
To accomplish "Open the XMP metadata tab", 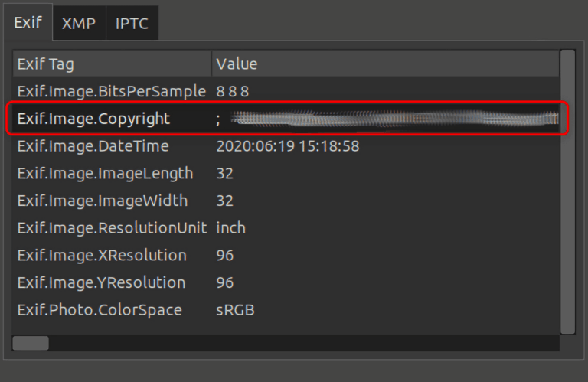I will tap(79, 24).
